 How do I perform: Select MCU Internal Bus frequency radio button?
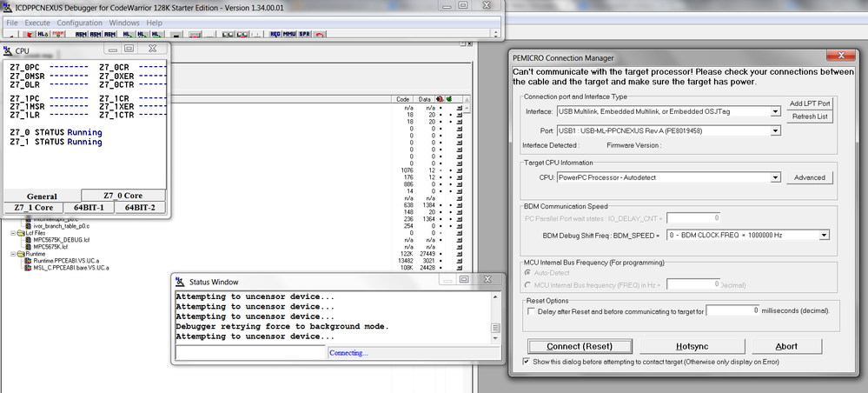(527, 285)
